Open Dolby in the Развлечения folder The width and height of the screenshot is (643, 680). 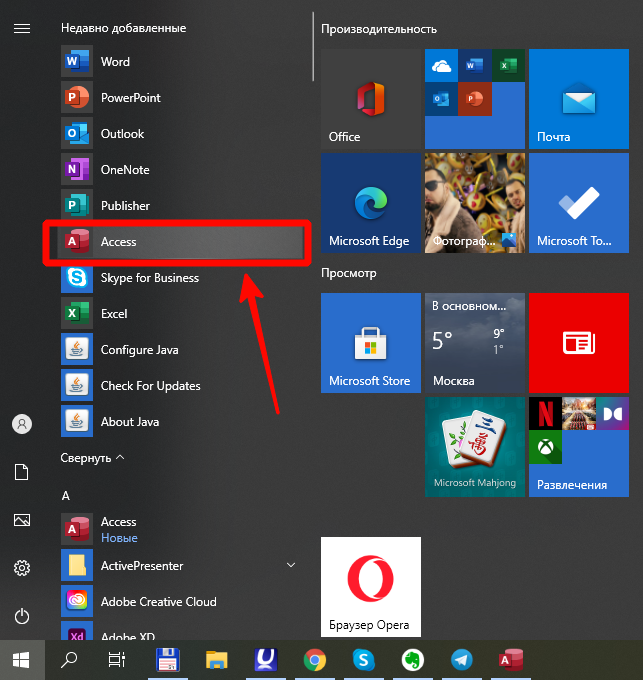(613, 414)
